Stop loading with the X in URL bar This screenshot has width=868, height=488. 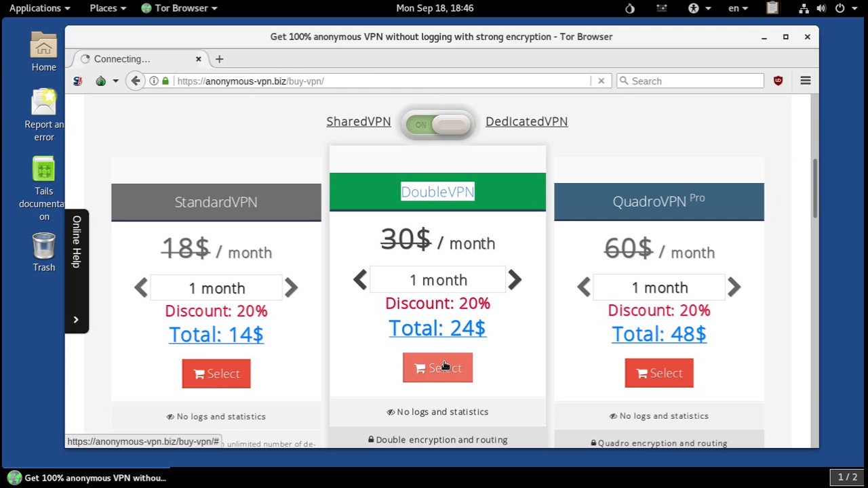pyautogui.click(x=601, y=81)
